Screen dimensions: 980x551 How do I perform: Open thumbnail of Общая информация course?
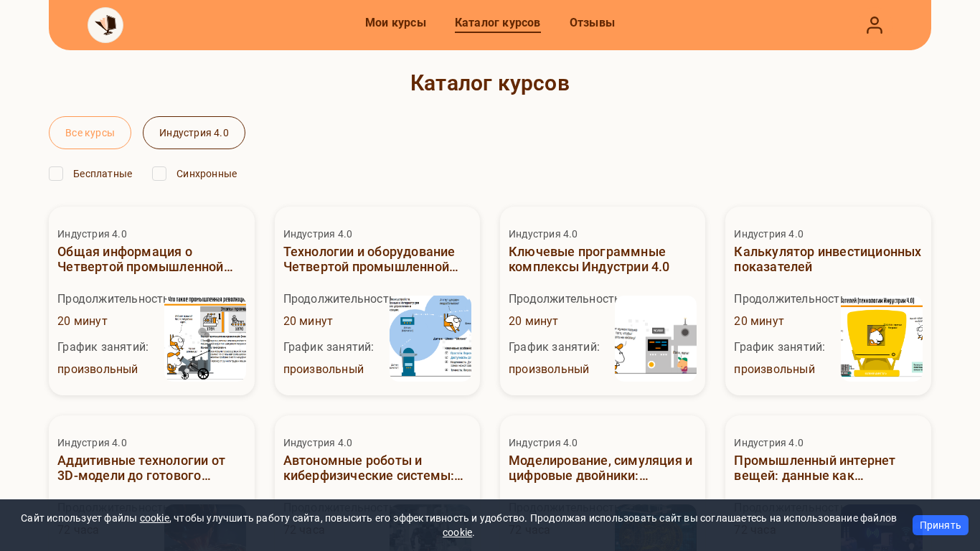pyautogui.click(x=205, y=336)
